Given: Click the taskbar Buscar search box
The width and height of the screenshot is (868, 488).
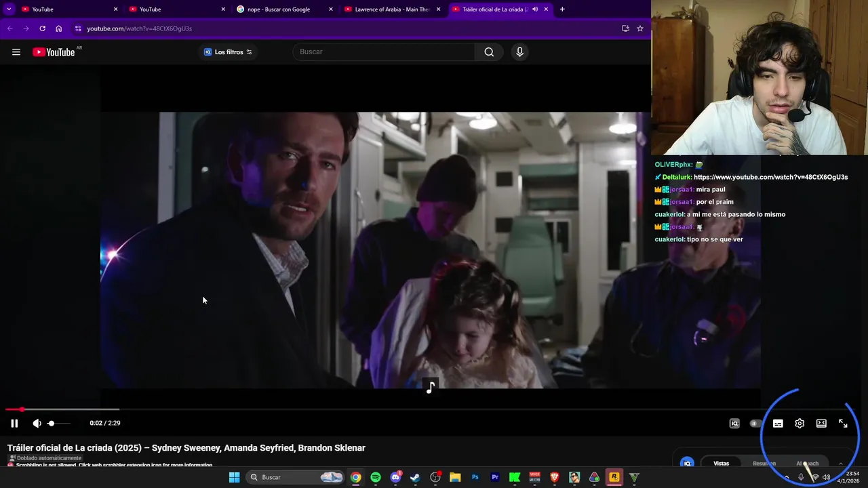Looking at the screenshot, I should (296, 477).
